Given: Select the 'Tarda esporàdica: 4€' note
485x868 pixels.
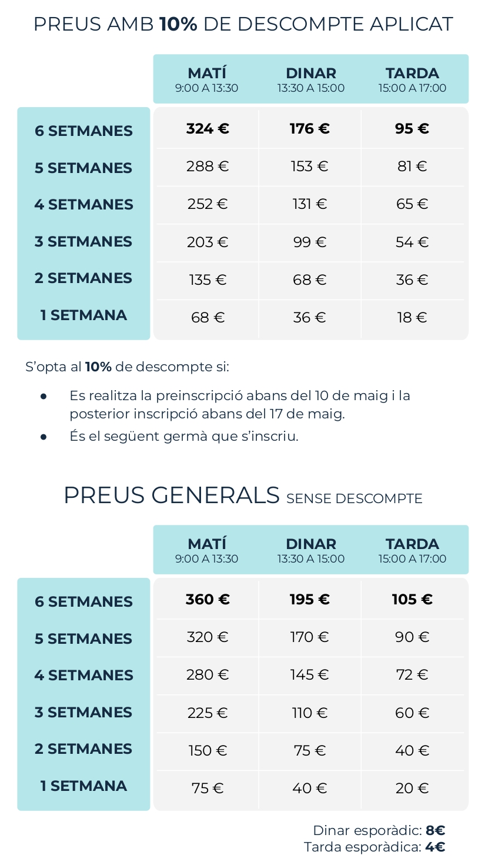Looking at the screenshot, I should tap(374, 847).
